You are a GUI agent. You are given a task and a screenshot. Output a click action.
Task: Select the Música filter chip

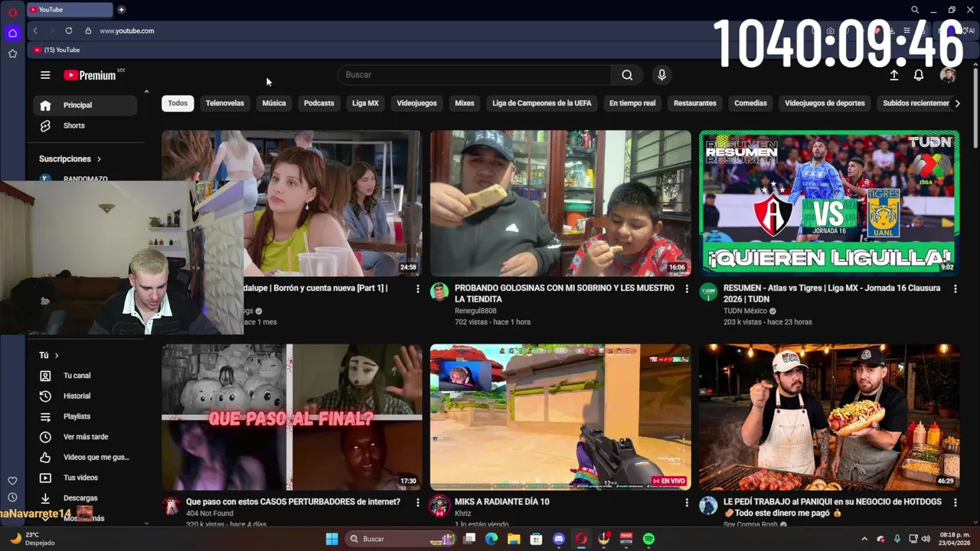(x=274, y=103)
